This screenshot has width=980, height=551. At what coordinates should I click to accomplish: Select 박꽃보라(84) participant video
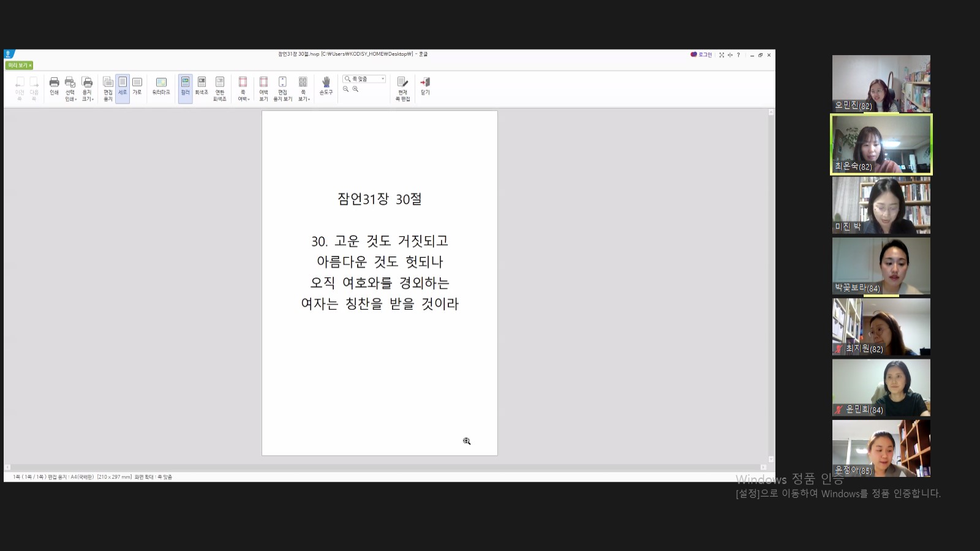881,266
